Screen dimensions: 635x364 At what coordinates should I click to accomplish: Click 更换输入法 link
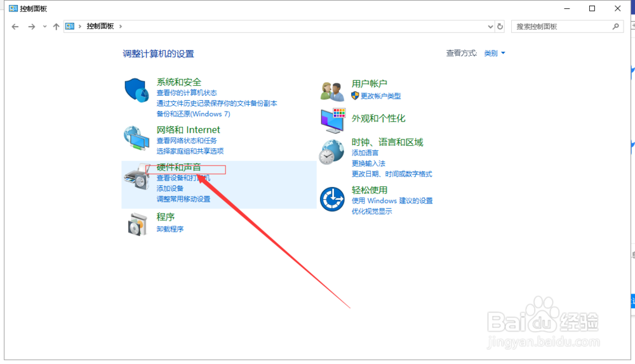368,164
